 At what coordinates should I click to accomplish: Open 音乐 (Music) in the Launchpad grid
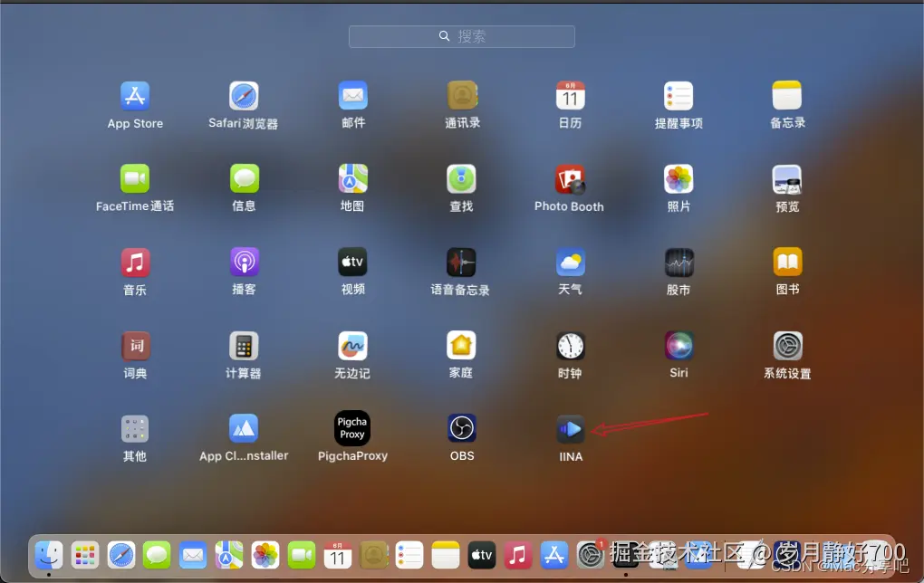pyautogui.click(x=135, y=262)
